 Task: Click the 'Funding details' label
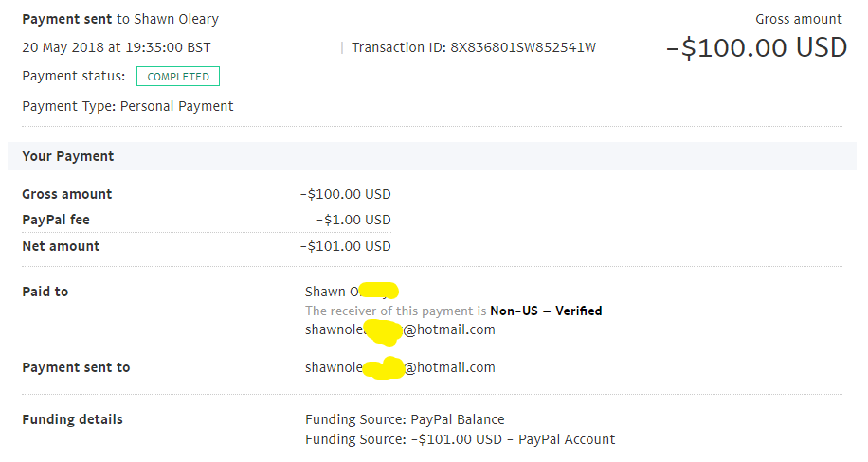pos(73,419)
